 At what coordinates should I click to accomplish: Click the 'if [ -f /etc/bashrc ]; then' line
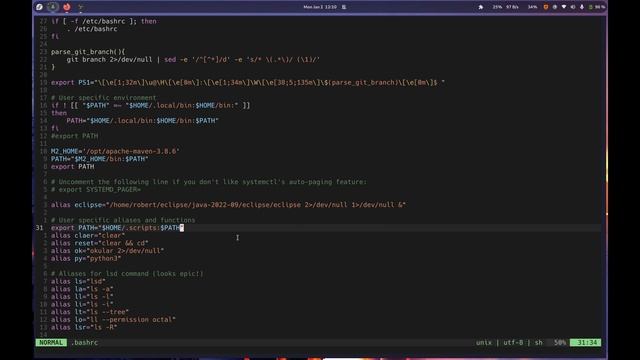tap(104, 21)
